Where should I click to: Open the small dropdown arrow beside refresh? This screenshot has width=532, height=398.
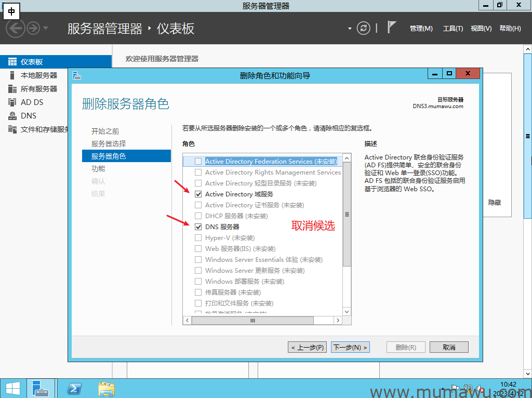pyautogui.click(x=350, y=28)
